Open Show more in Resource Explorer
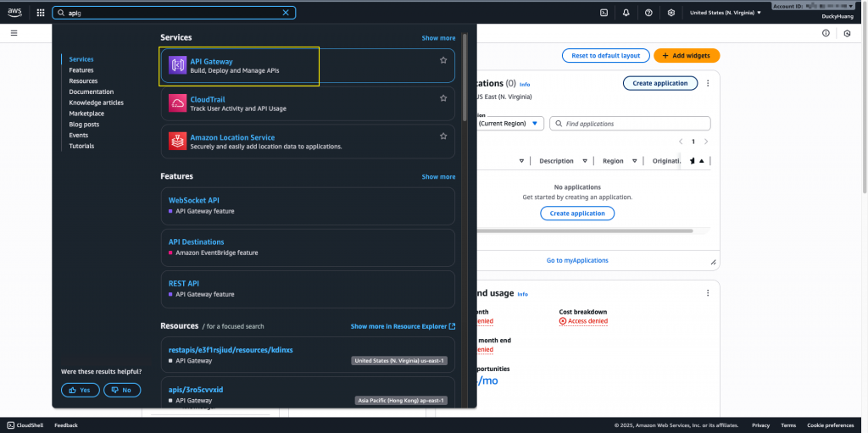This screenshot has width=868, height=433. [x=403, y=327]
